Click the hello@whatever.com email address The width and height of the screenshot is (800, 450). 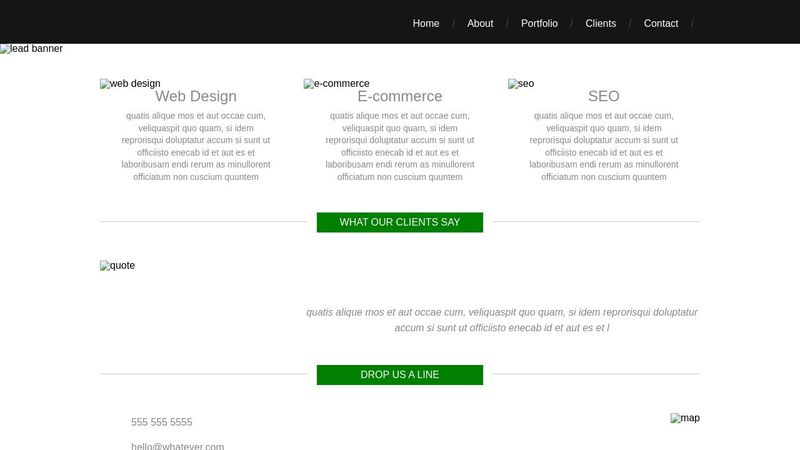pos(177,446)
